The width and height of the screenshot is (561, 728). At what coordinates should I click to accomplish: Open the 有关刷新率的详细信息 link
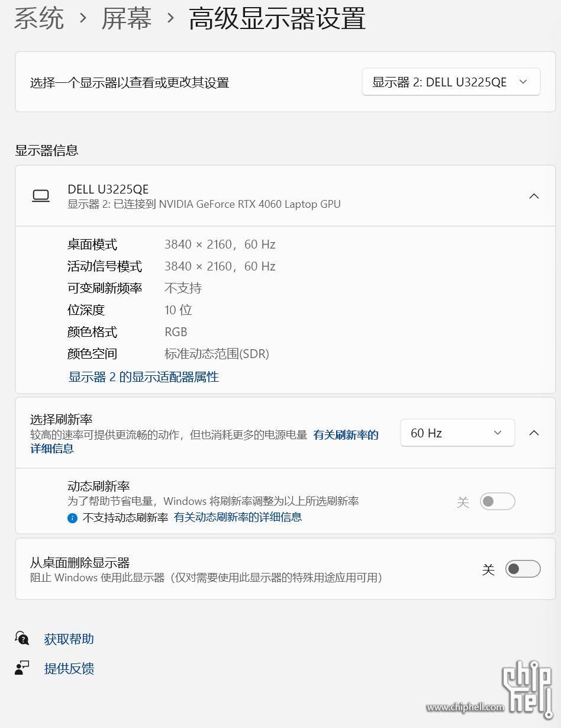346,435
